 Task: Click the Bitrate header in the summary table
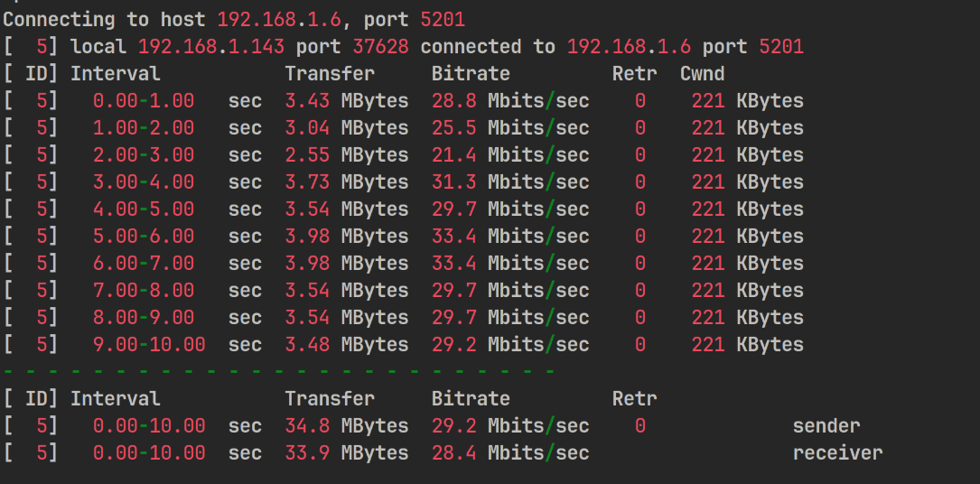pos(471,398)
